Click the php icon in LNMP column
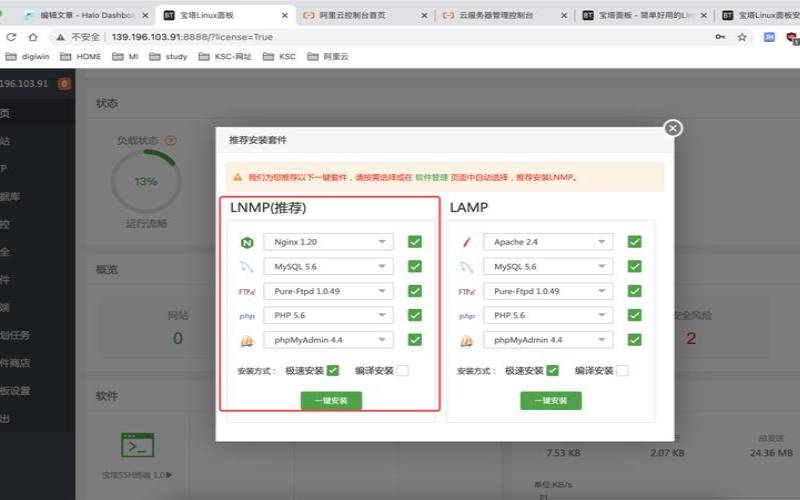The height and width of the screenshot is (500, 800). (247, 316)
